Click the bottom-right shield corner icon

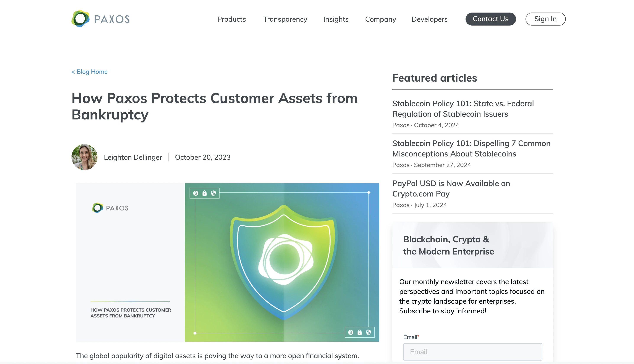[368, 332]
